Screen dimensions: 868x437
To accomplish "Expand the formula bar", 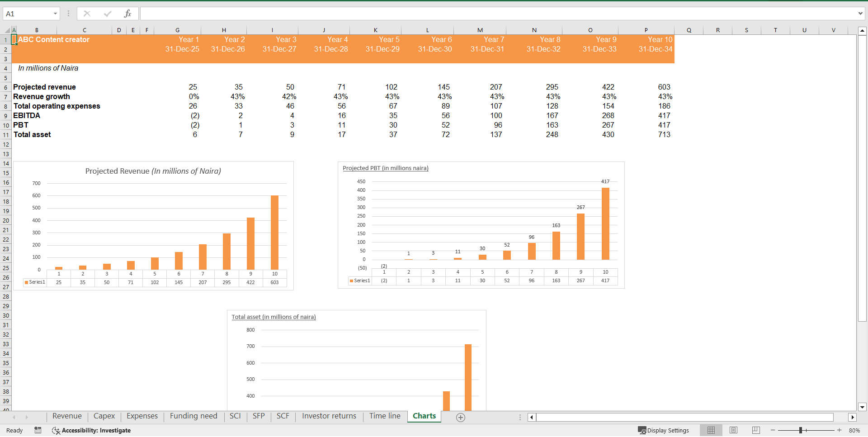I will (860, 14).
